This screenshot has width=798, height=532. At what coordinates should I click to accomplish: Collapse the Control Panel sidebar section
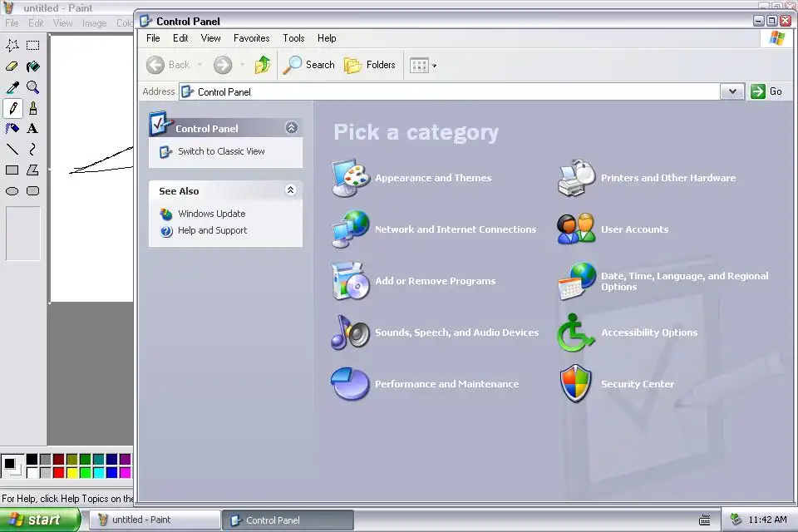pyautogui.click(x=291, y=127)
